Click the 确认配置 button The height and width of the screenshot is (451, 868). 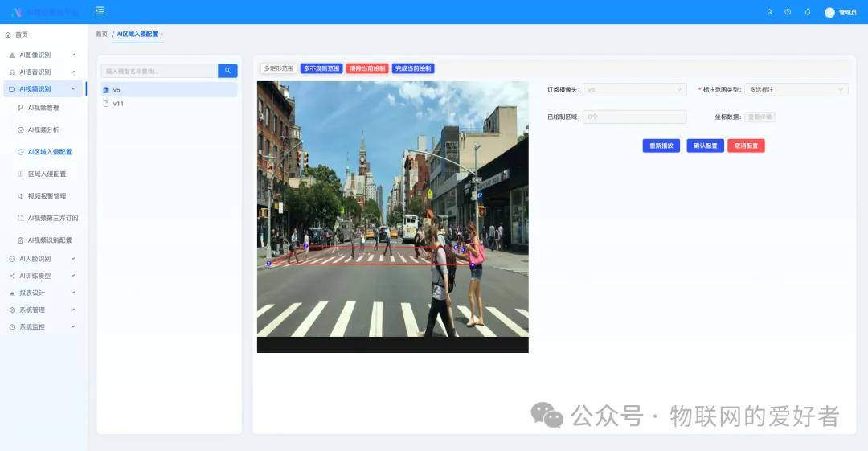click(706, 146)
